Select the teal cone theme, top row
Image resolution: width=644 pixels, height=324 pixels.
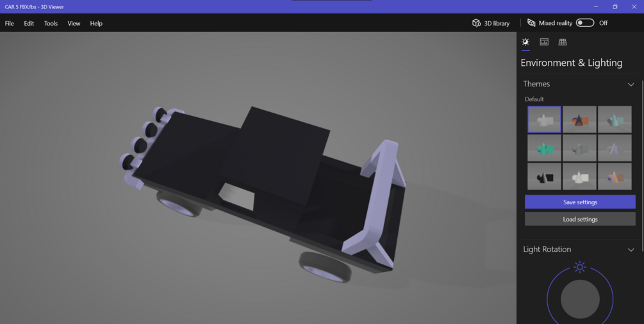coord(615,120)
